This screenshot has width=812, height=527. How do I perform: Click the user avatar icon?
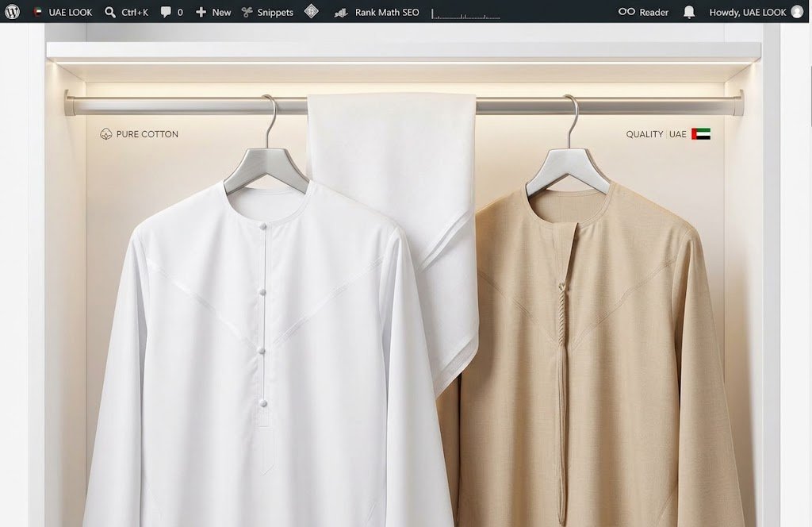pos(797,12)
